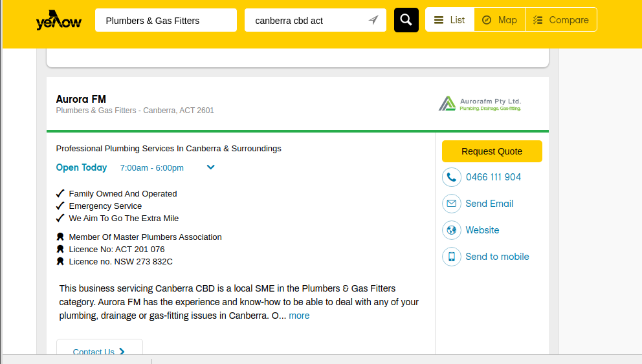The height and width of the screenshot is (364, 642).
Task: Open the Compare view
Action: tap(561, 20)
